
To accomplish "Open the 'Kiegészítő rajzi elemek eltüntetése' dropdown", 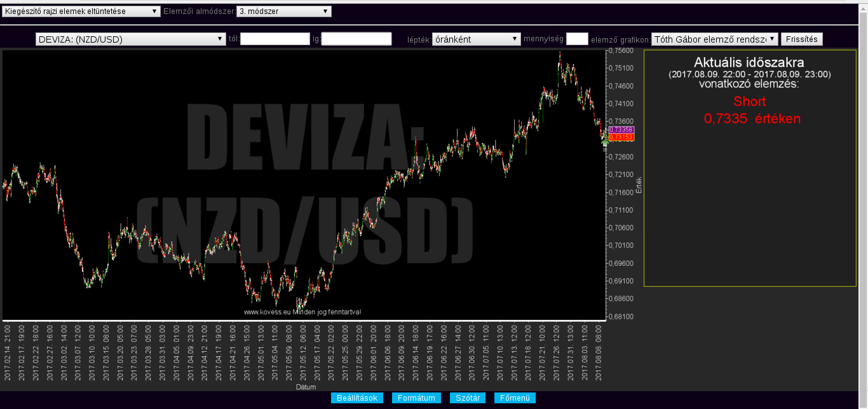I will 81,11.
